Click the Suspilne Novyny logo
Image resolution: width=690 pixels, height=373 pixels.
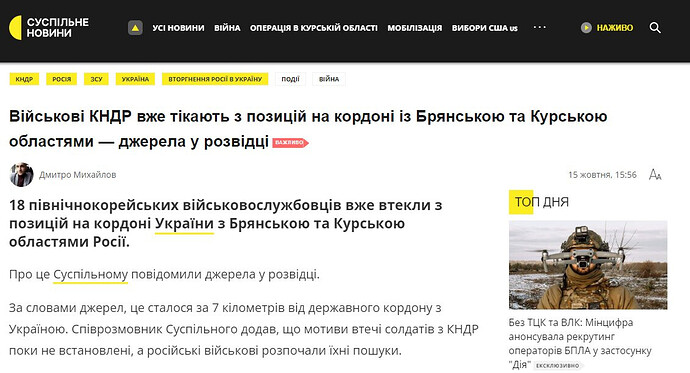pos(49,28)
